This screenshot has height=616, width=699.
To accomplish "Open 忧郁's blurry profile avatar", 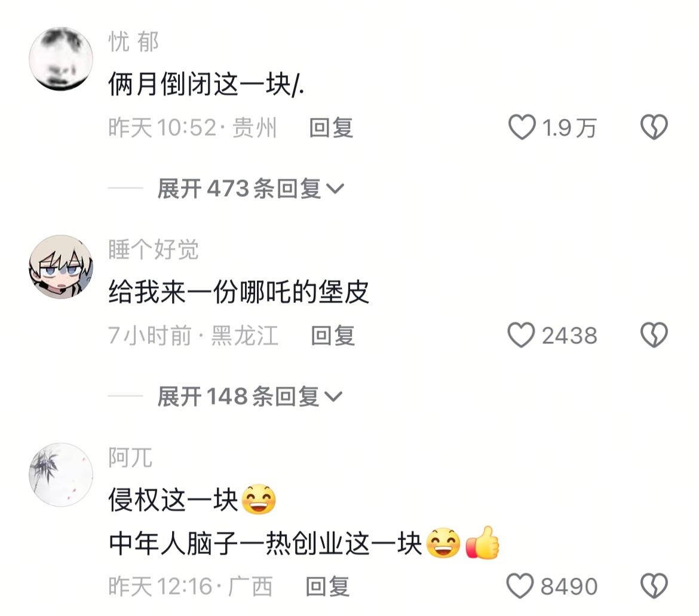I will tap(61, 59).
